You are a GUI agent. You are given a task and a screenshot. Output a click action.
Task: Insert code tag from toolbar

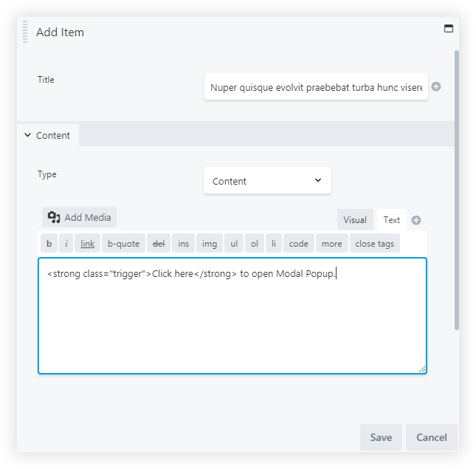tap(299, 244)
